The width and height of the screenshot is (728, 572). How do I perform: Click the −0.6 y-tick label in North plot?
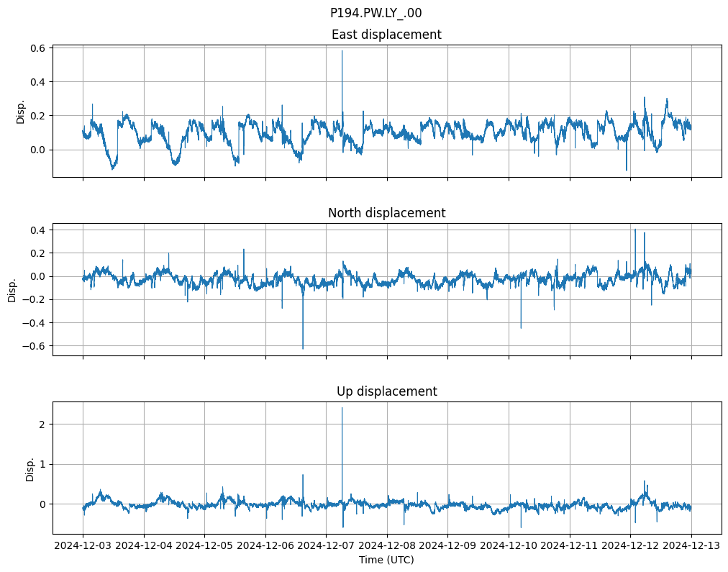pos(33,346)
